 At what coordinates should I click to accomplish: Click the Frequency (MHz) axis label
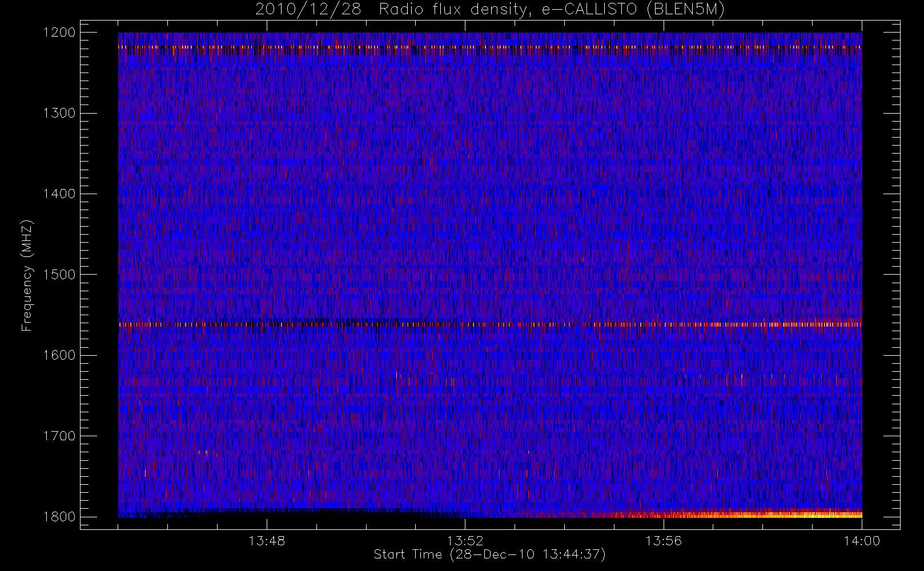tap(27, 275)
